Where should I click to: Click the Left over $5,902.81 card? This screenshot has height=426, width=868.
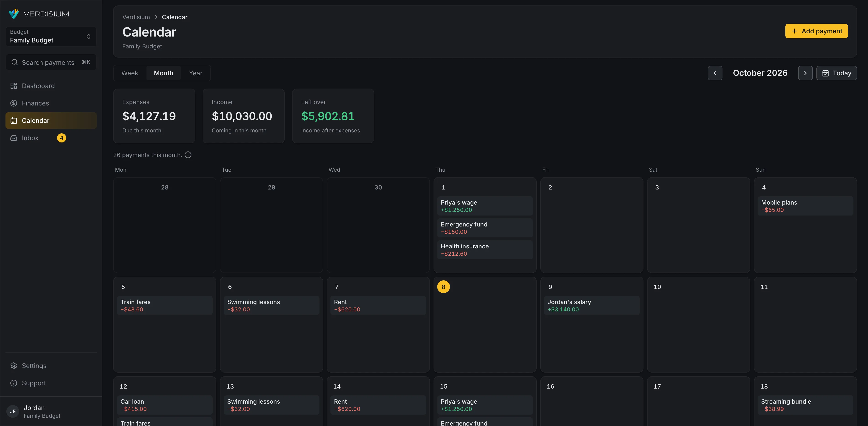[333, 116]
